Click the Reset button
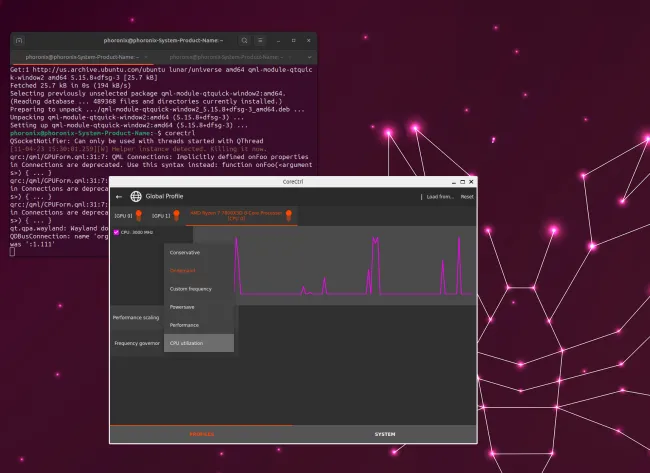This screenshot has height=473, width=650. point(466,196)
